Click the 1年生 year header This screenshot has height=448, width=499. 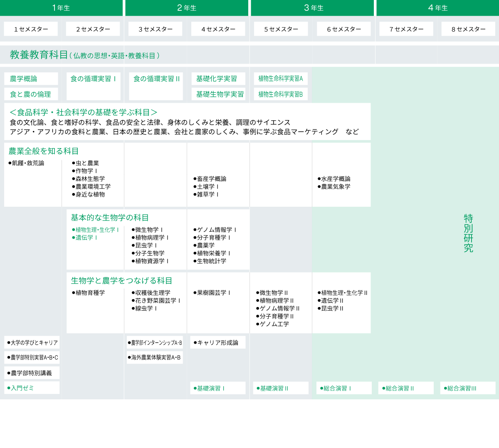click(x=61, y=8)
